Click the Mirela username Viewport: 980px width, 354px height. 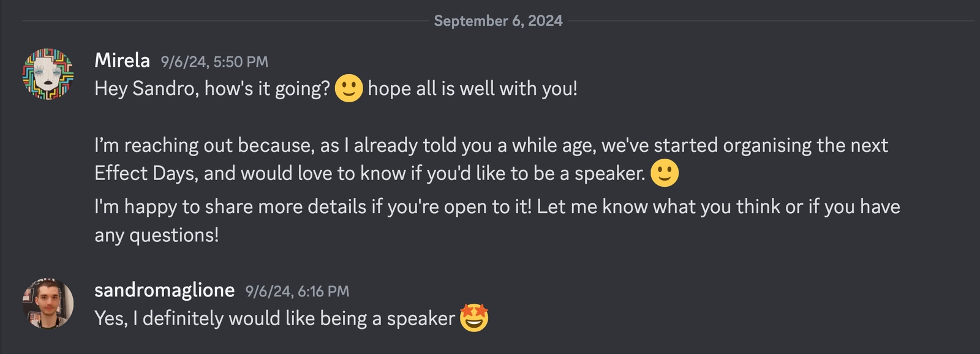tap(122, 60)
